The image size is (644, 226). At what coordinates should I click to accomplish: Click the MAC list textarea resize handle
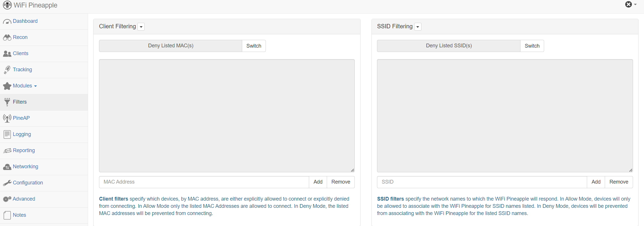coord(352,170)
